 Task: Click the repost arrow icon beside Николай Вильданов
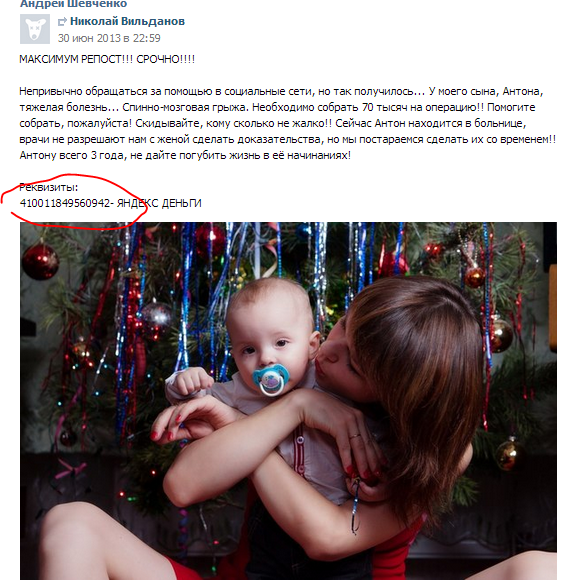coord(62,22)
